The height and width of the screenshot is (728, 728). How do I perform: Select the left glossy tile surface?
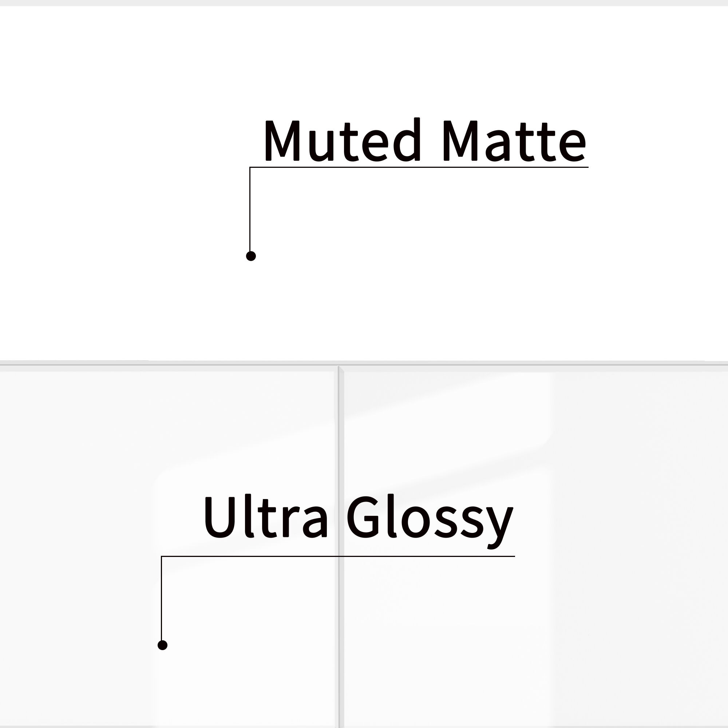coord(168,547)
